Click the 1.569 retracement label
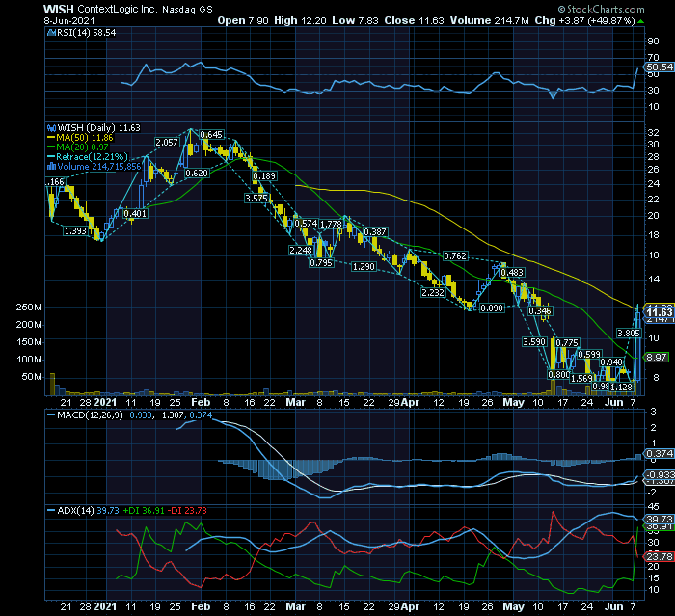 click(x=581, y=379)
